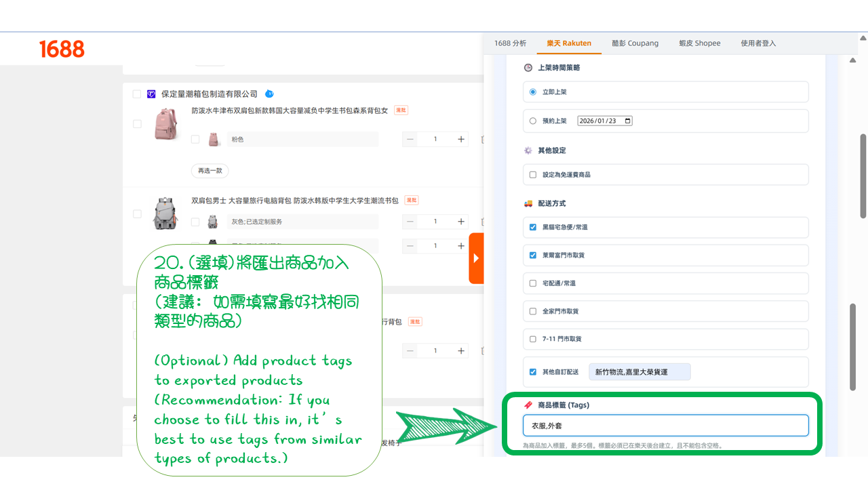Switch to the 蝦皮 Shopee tab
The width and height of the screenshot is (868, 488).
click(699, 43)
